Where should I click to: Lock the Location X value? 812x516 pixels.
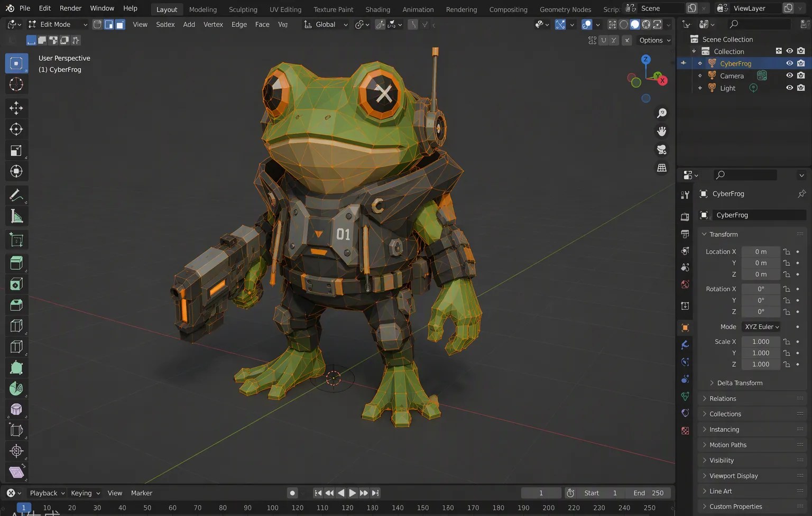(787, 252)
